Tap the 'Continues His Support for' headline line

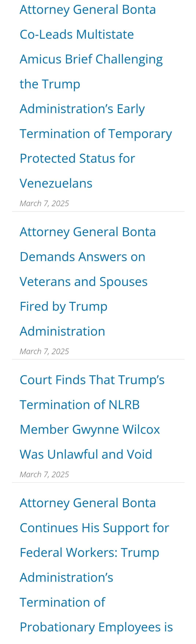(x=95, y=528)
